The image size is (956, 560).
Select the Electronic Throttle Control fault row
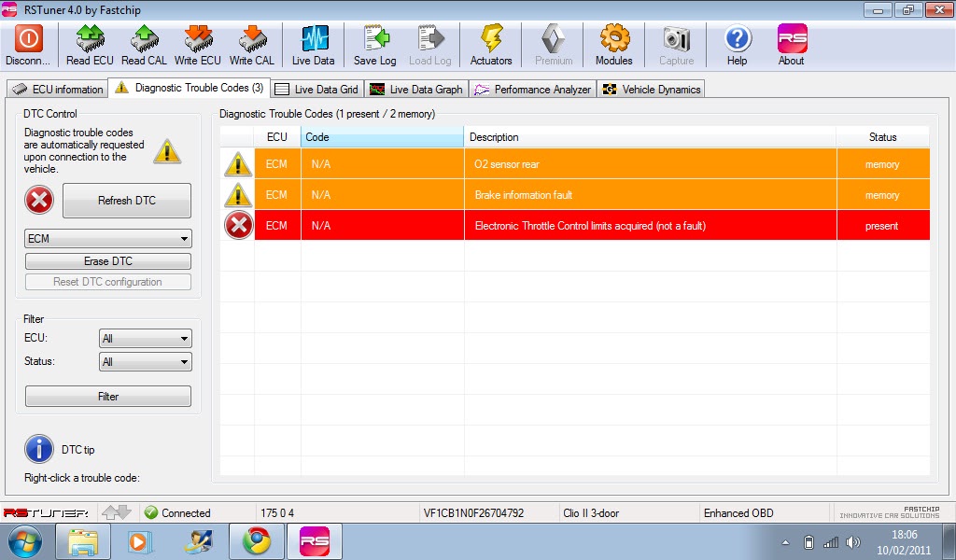pos(589,226)
